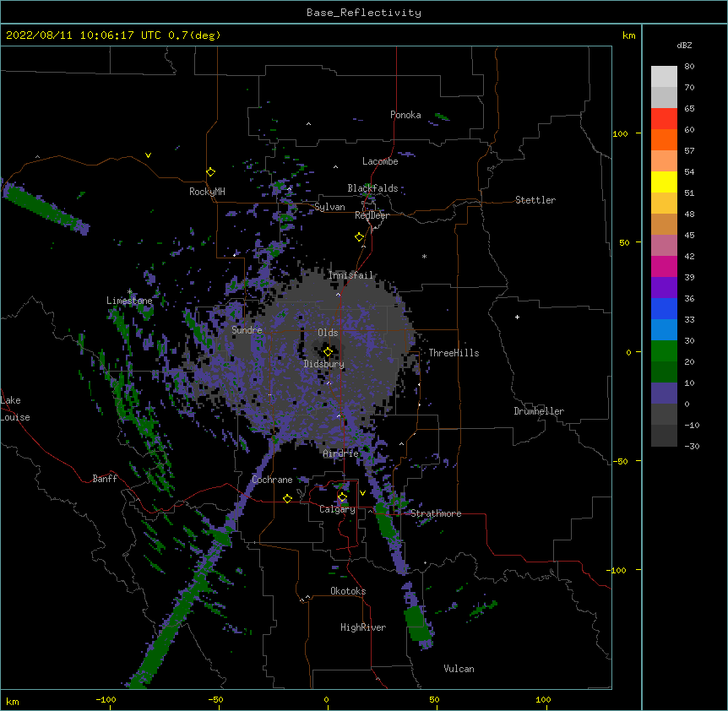Click the Olds town label
The image size is (728, 711).
[x=328, y=333]
